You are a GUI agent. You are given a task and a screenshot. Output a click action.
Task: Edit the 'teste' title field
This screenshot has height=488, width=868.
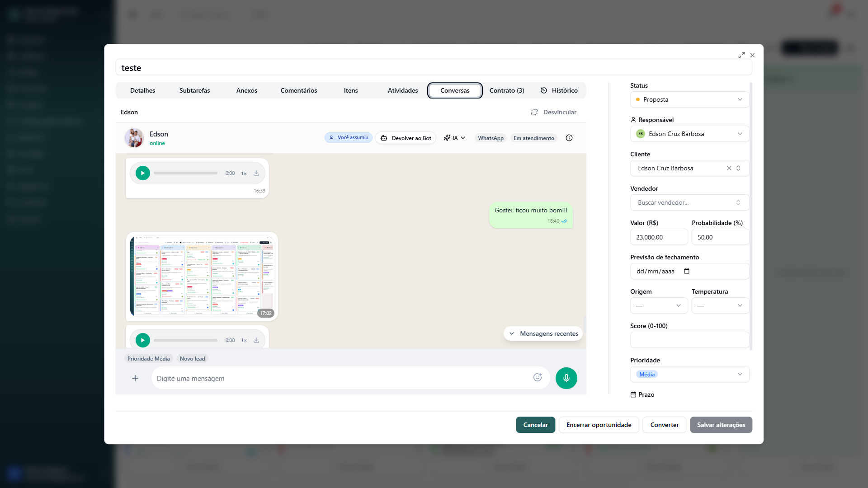434,68
